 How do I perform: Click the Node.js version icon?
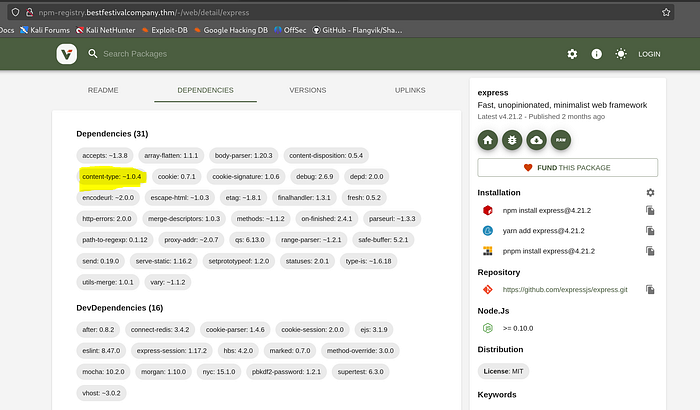pos(488,328)
